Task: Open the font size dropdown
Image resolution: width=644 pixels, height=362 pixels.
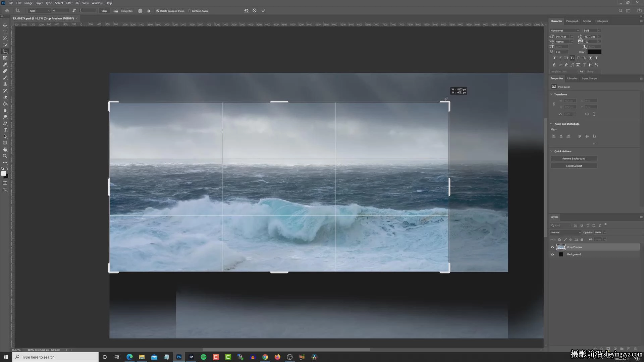Action: pos(572,37)
